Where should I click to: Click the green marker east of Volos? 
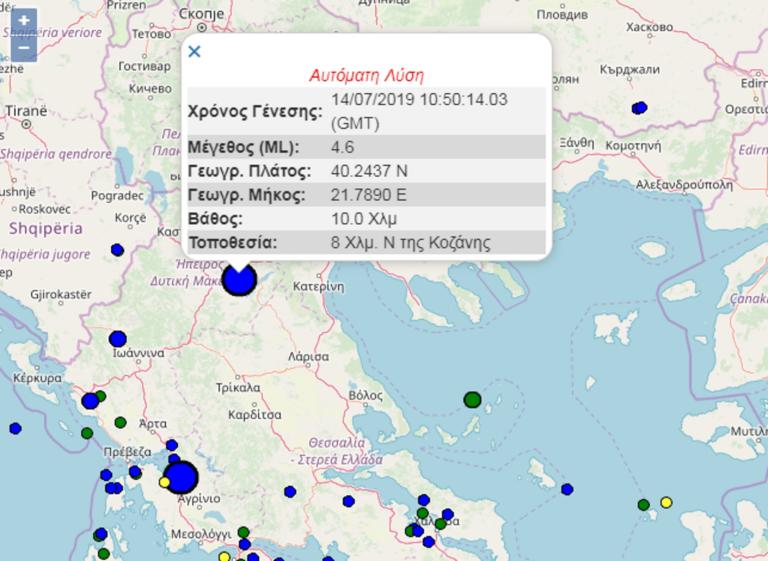(x=472, y=400)
